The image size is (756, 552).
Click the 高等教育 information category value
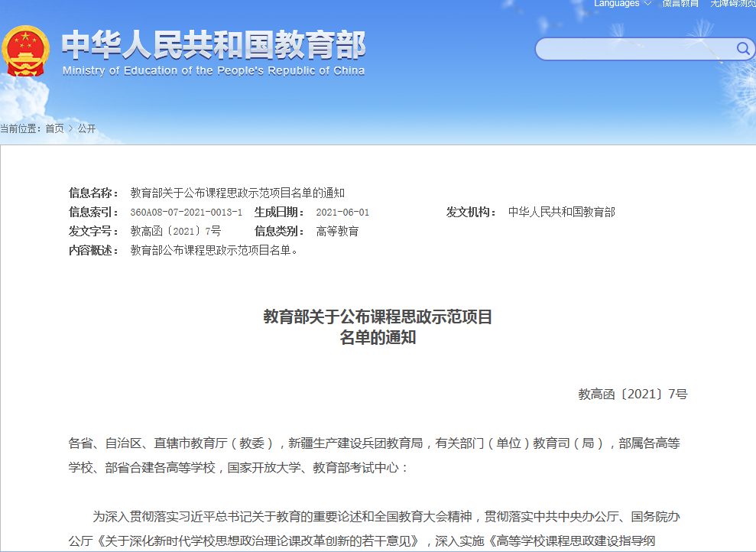click(x=337, y=231)
